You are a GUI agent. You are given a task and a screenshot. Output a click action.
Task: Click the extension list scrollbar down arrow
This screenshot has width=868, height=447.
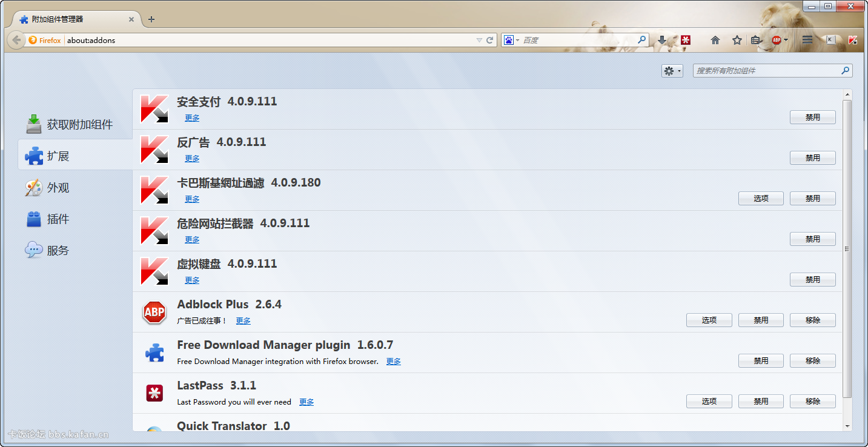847,426
